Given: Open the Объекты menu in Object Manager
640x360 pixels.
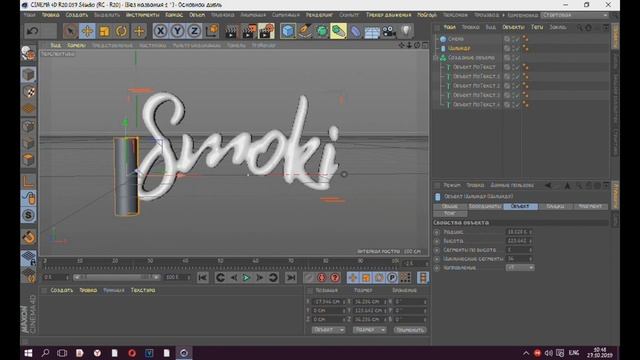Looking at the screenshot, I should (513, 27).
